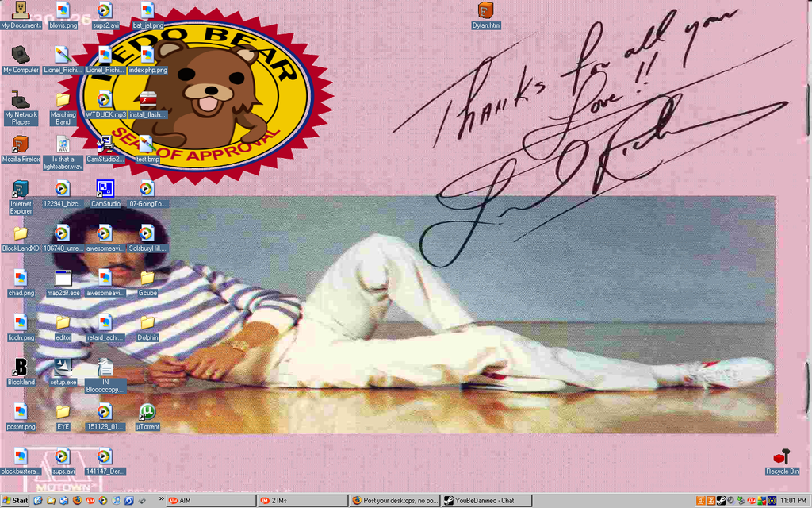812x508 pixels.
Task: Switch to YouBeDamned - Chat window
Action: coord(487,501)
